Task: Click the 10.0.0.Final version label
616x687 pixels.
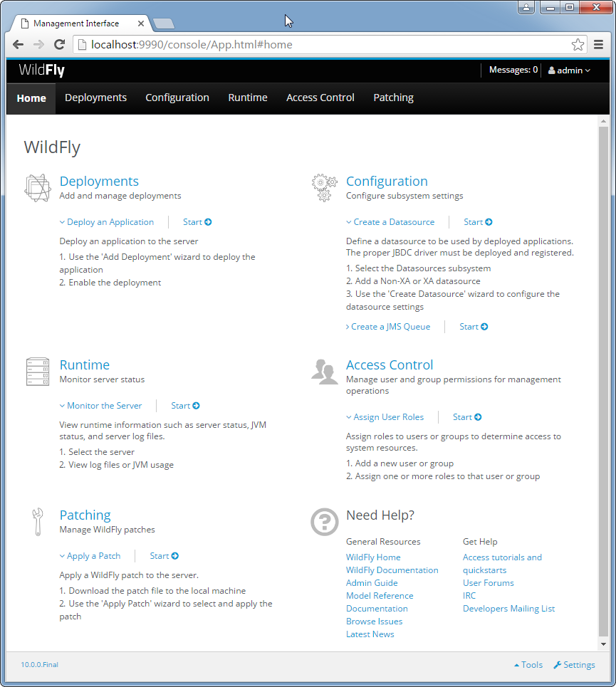Action: click(39, 665)
